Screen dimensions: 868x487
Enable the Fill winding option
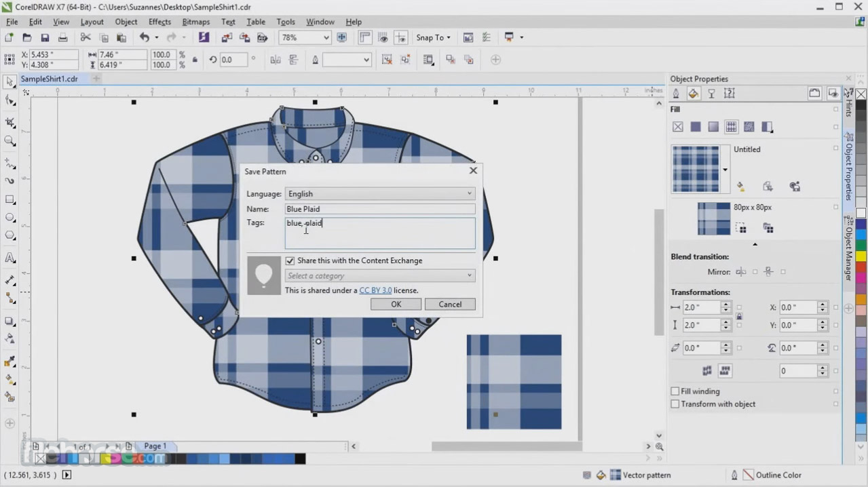pyautogui.click(x=675, y=391)
